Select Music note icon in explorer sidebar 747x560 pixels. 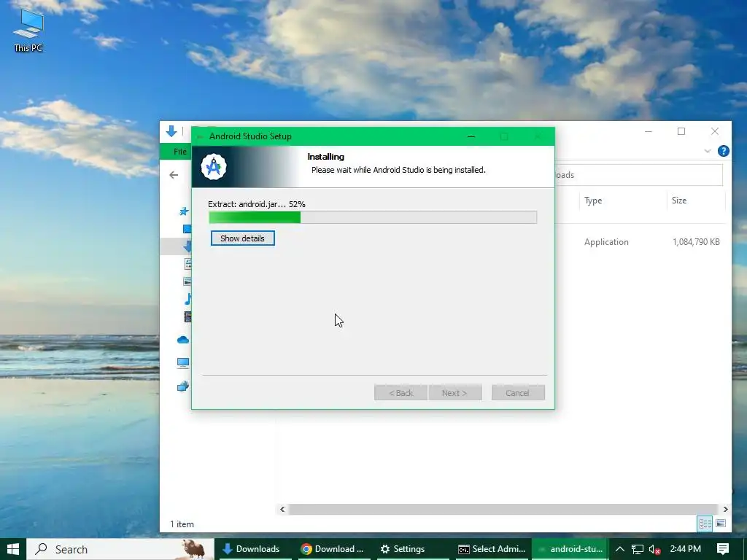[187, 299]
